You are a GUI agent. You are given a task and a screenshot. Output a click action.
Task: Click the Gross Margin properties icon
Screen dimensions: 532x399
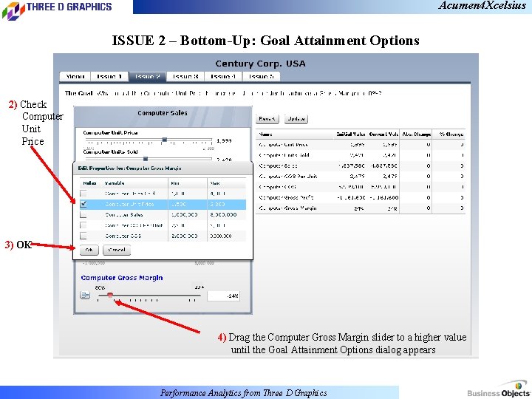[x=85, y=295]
